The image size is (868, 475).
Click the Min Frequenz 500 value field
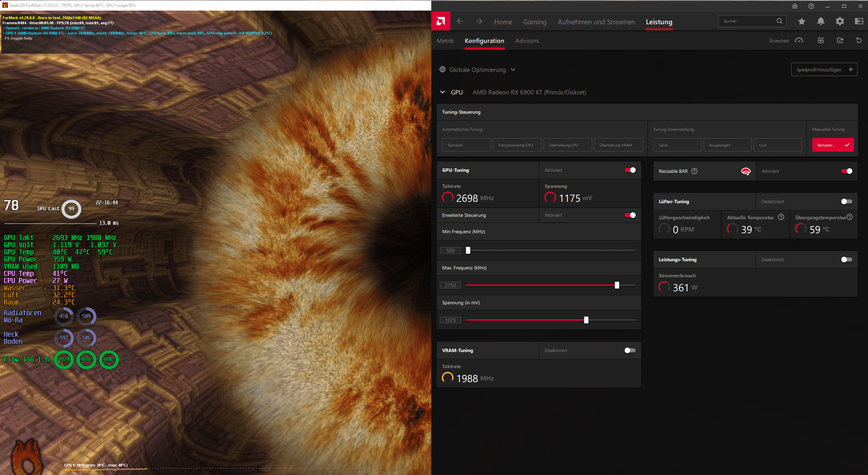tap(450, 250)
